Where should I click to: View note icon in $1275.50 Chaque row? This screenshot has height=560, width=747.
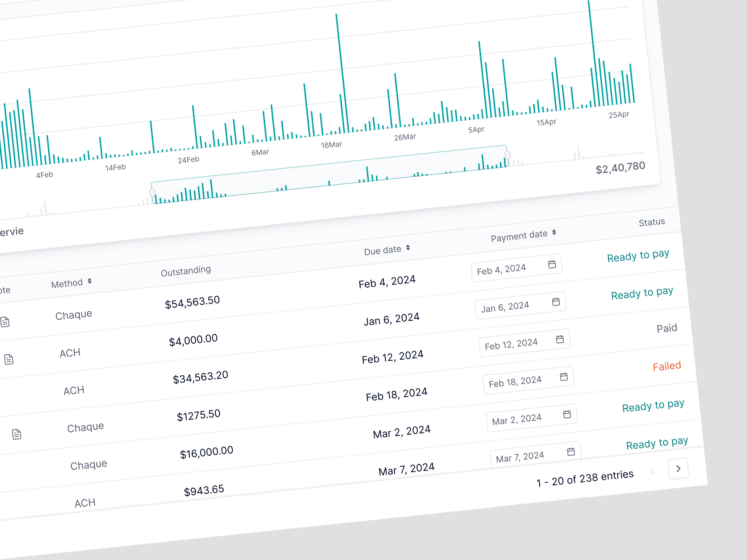pyautogui.click(x=17, y=434)
